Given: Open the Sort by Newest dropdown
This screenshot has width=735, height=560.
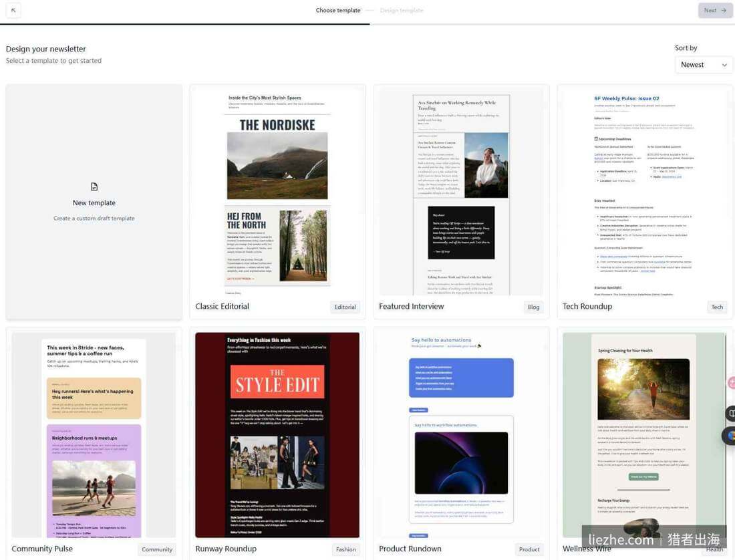Looking at the screenshot, I should pos(704,65).
